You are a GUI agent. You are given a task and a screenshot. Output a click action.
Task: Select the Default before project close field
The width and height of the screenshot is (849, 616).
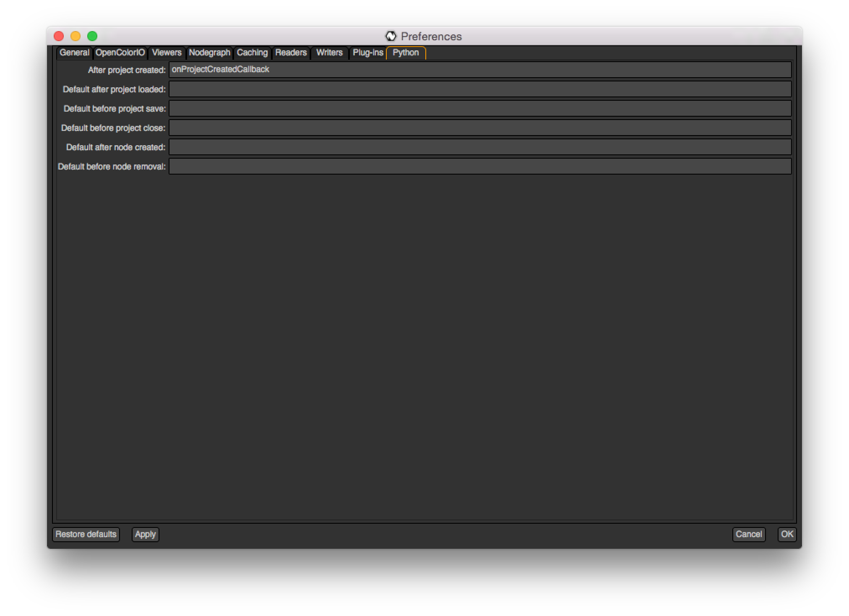point(480,128)
